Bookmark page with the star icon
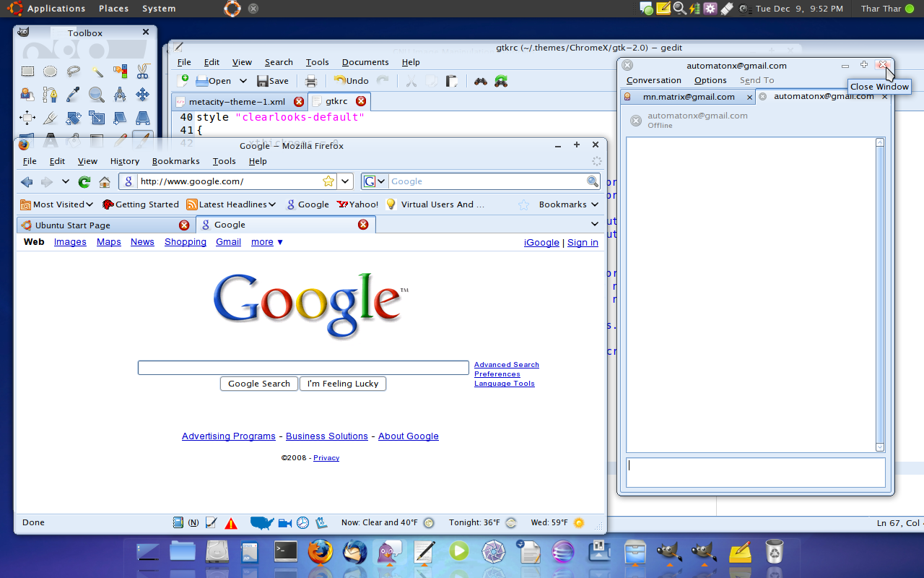Viewport: 924px width, 578px height. pos(328,181)
